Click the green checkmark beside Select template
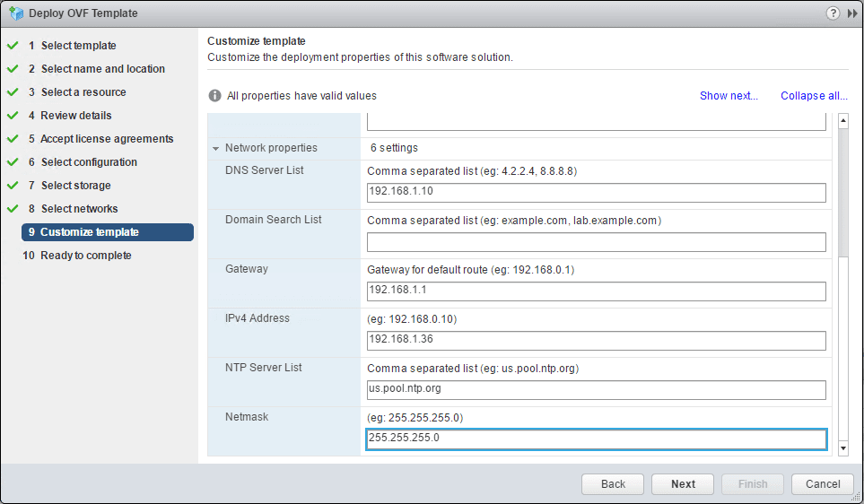This screenshot has width=864, height=504. 13,46
